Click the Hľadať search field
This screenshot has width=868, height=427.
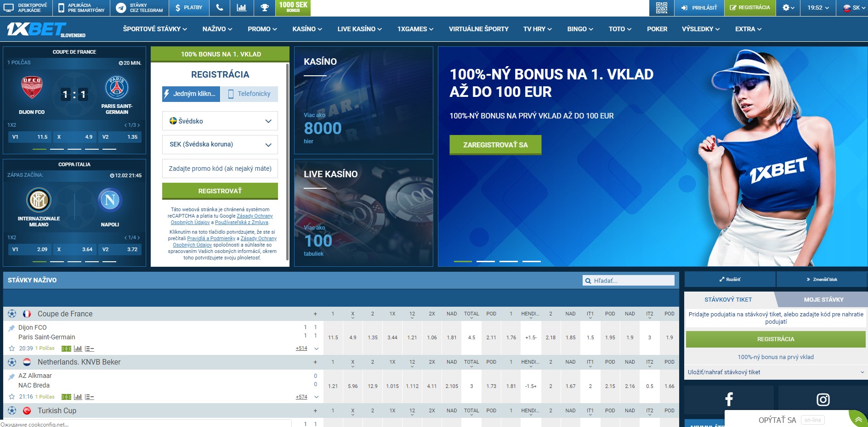tap(629, 281)
